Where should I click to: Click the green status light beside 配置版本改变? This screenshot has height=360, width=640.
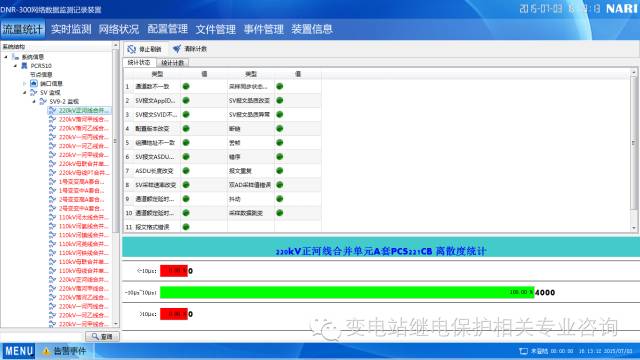186,129
